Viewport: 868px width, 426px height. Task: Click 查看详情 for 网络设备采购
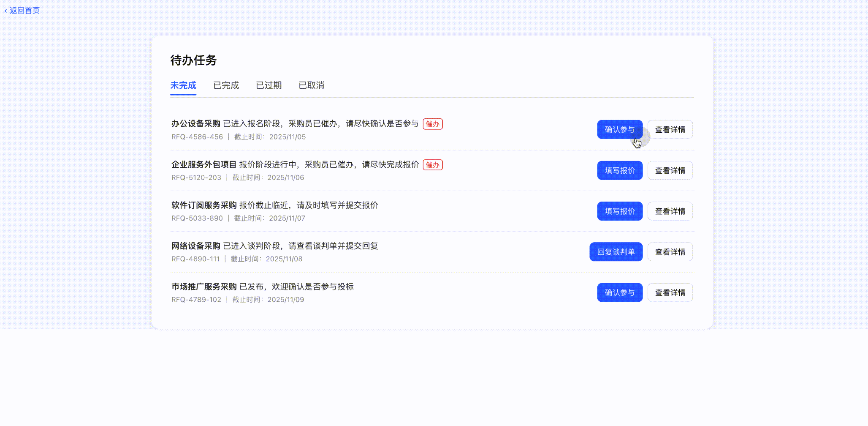[x=670, y=251]
